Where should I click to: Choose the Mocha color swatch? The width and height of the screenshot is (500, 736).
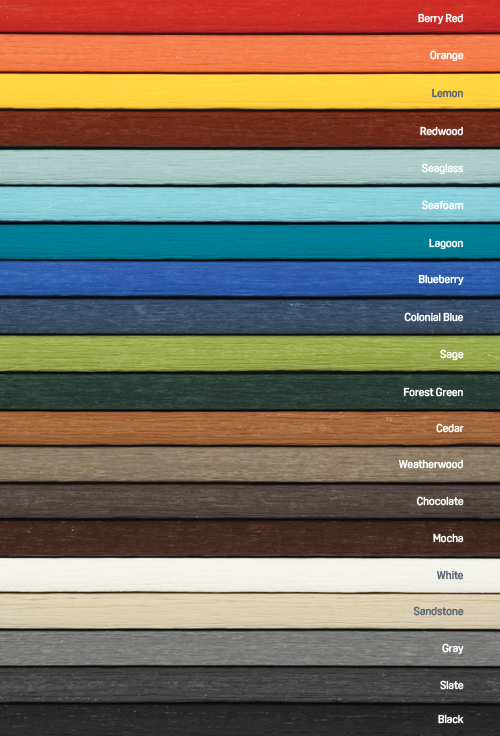(x=250, y=538)
